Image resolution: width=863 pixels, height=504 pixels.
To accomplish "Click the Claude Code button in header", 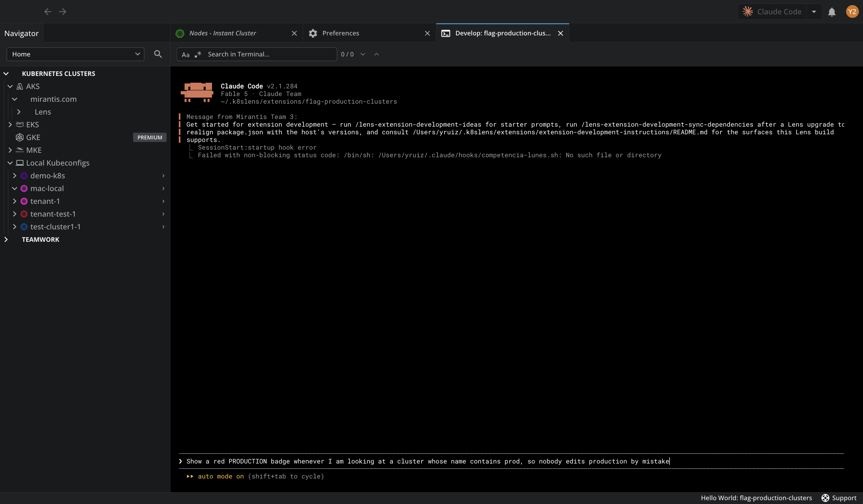I will coord(772,11).
